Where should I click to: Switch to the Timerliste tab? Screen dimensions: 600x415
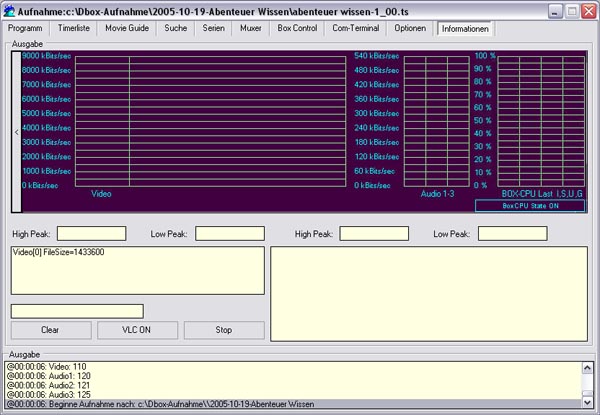[x=73, y=29]
